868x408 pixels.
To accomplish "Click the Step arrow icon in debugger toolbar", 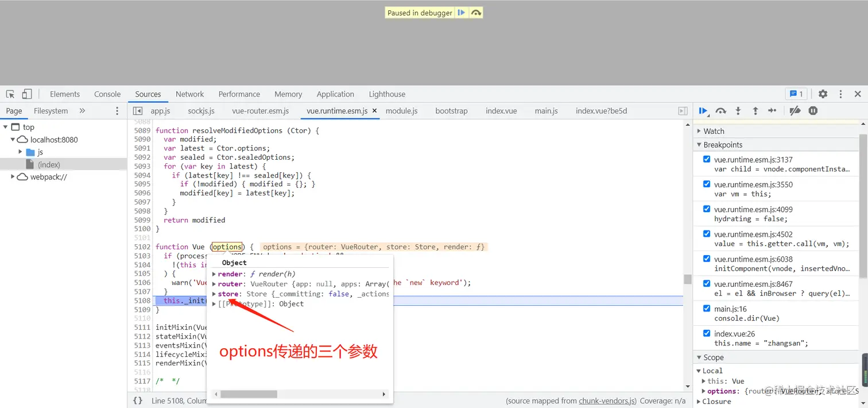I will (772, 111).
